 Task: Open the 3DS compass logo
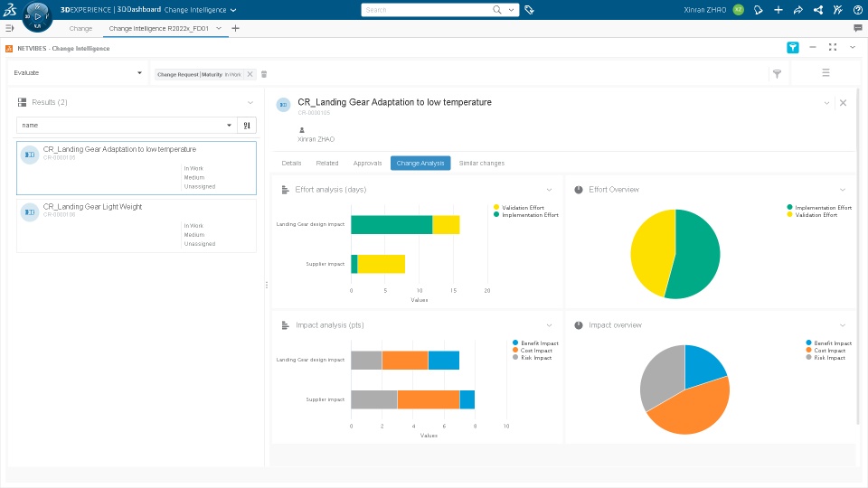[9, 9]
